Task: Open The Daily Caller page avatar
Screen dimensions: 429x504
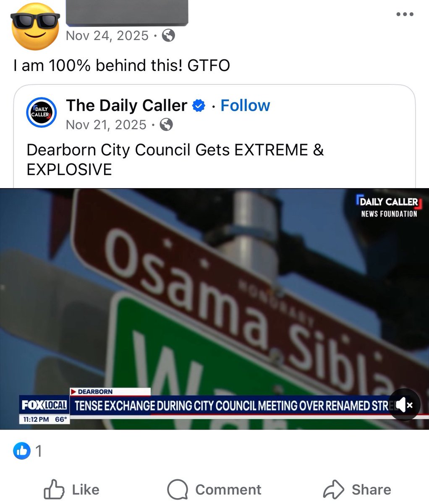Action: click(x=41, y=112)
